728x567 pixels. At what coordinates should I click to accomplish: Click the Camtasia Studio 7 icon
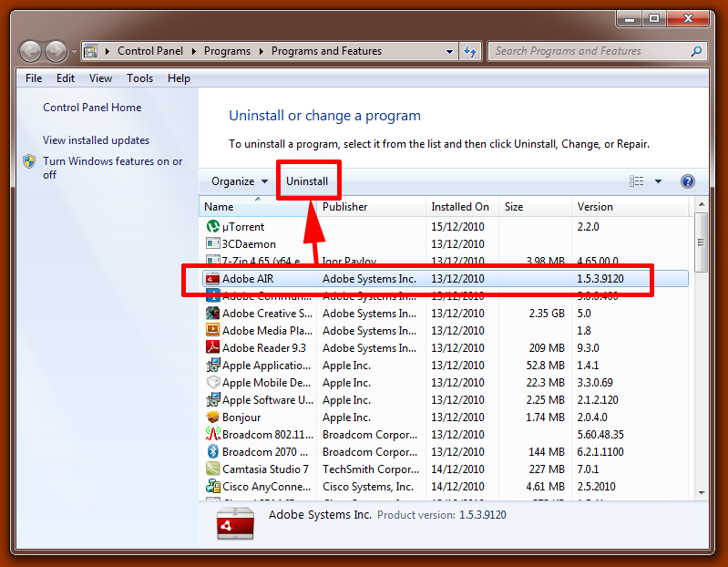[212, 469]
